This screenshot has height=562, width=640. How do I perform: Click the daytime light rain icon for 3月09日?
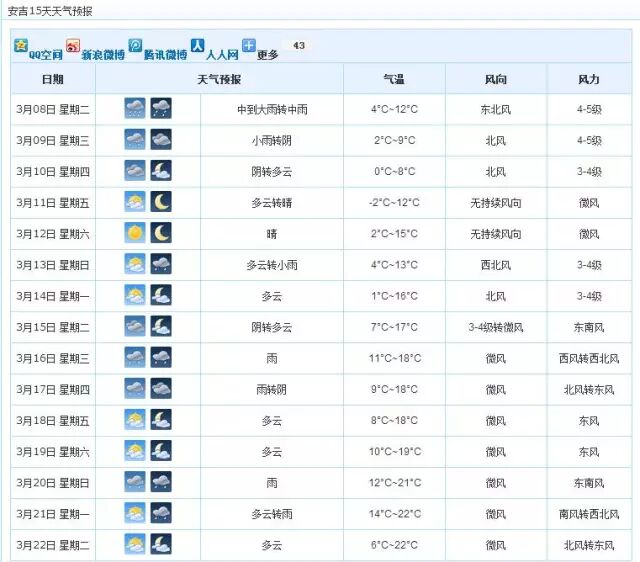click(x=135, y=140)
